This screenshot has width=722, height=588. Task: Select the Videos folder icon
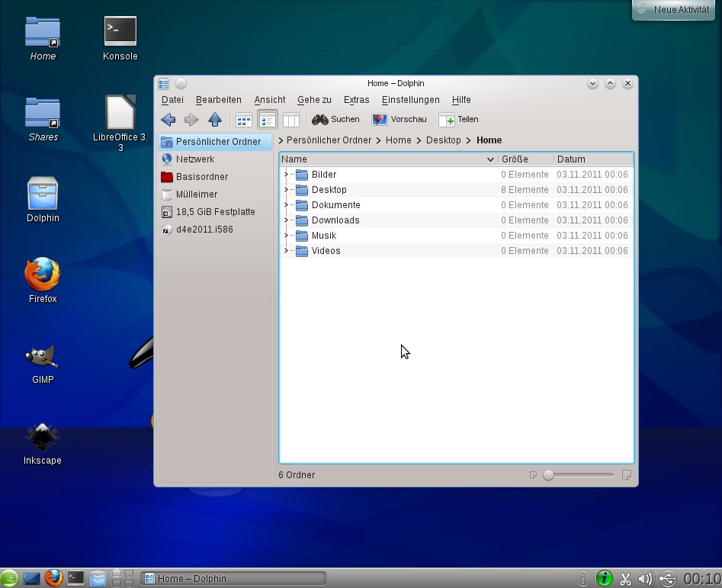click(x=302, y=251)
